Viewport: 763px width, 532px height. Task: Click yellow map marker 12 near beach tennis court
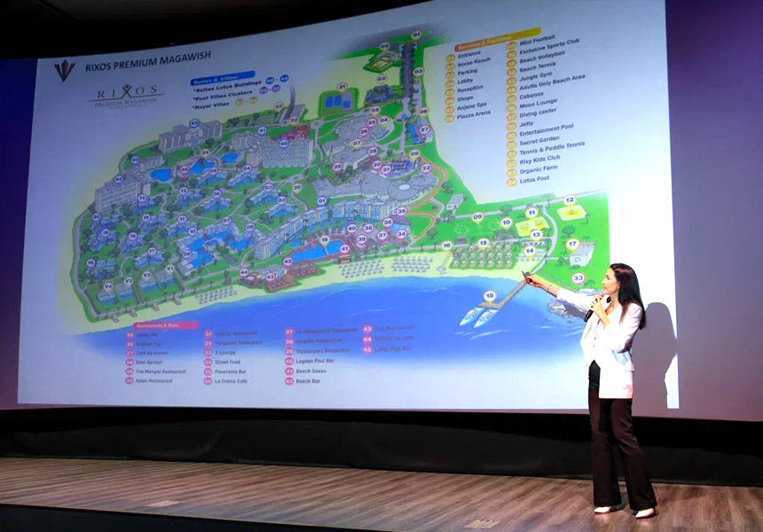[570, 200]
